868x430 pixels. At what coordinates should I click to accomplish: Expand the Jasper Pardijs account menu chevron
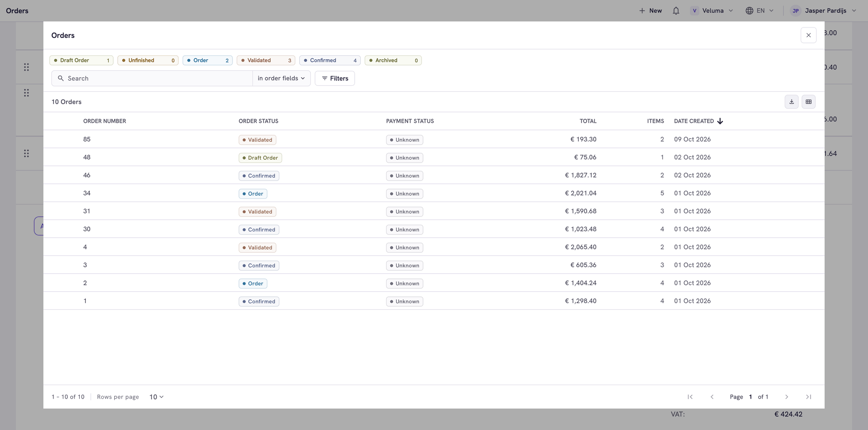(x=854, y=10)
